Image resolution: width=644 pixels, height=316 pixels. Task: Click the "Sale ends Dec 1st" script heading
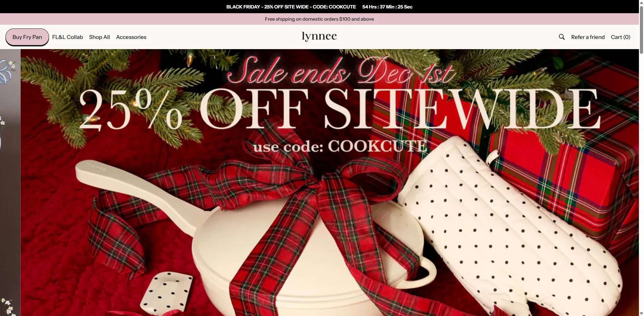coord(341,70)
